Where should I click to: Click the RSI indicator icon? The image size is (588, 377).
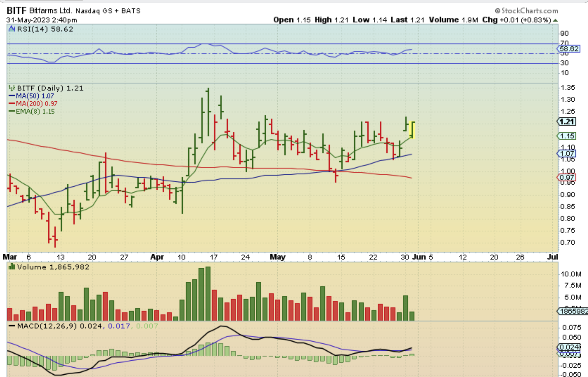tap(12, 29)
